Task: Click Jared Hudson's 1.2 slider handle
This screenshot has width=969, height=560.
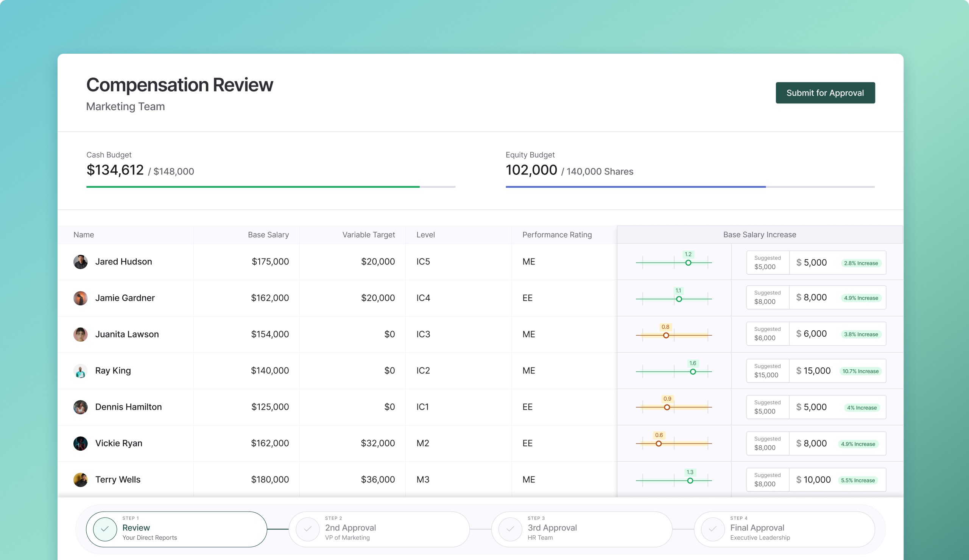Action: pyautogui.click(x=688, y=263)
